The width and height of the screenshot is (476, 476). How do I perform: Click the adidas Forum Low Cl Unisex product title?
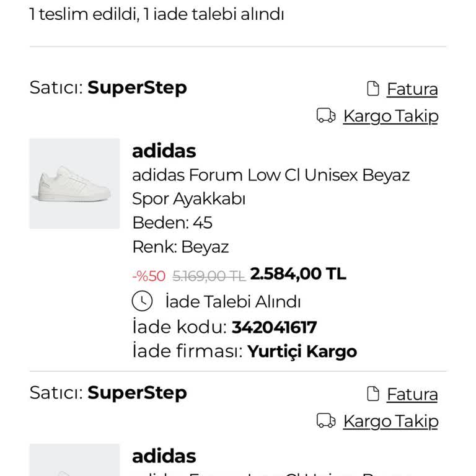(271, 175)
